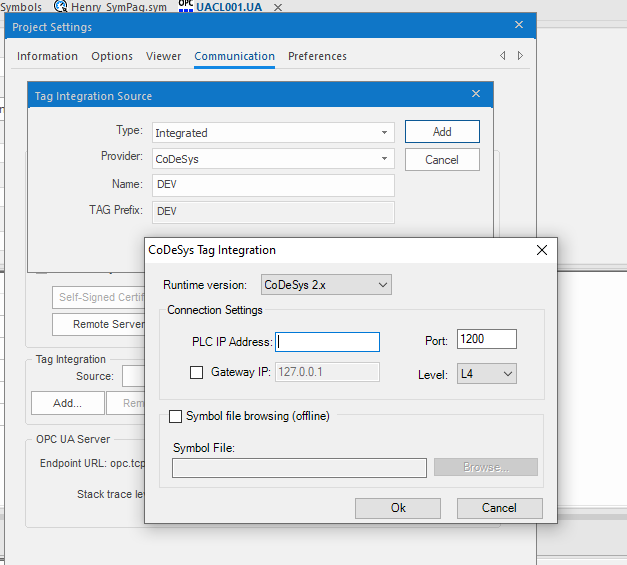Viewport: 627px width, 565px height.
Task: Open the Runtime version dropdown
Action: click(x=326, y=285)
